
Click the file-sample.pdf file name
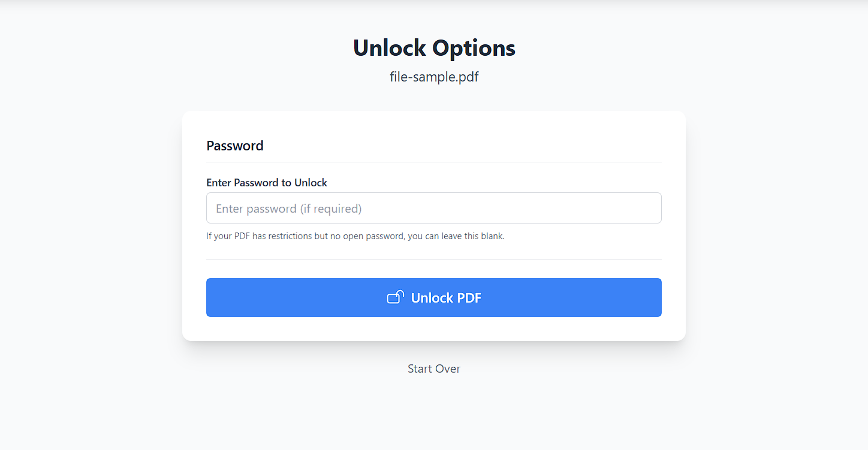434,77
